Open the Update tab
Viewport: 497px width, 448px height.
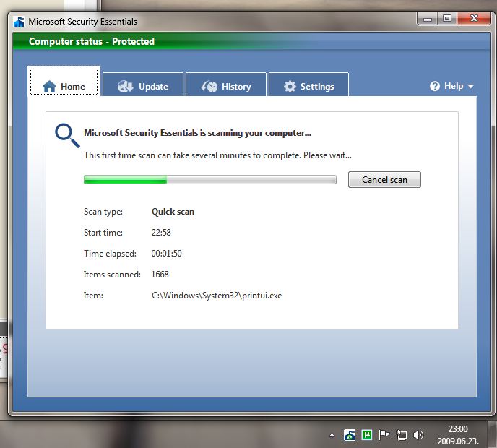tap(143, 85)
